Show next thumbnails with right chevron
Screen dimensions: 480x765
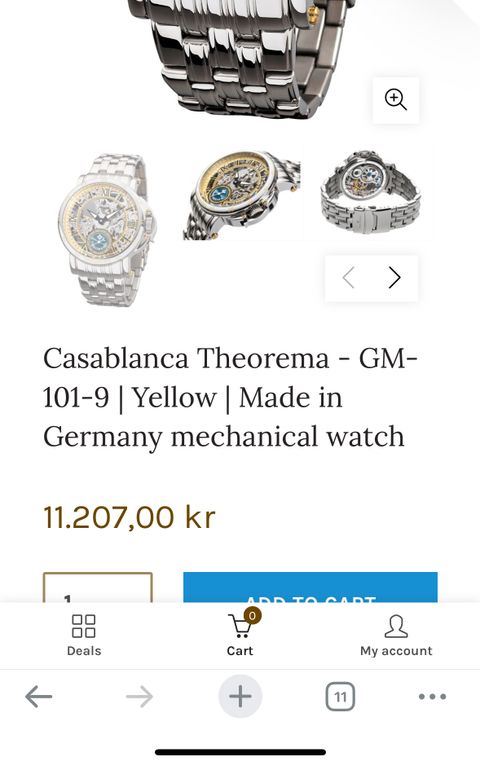(x=394, y=278)
